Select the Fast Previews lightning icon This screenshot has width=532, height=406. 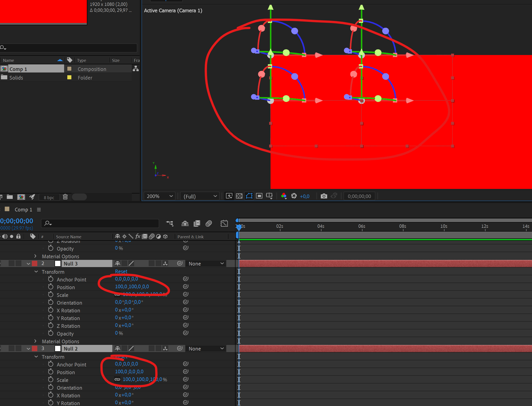pyautogui.click(x=229, y=196)
